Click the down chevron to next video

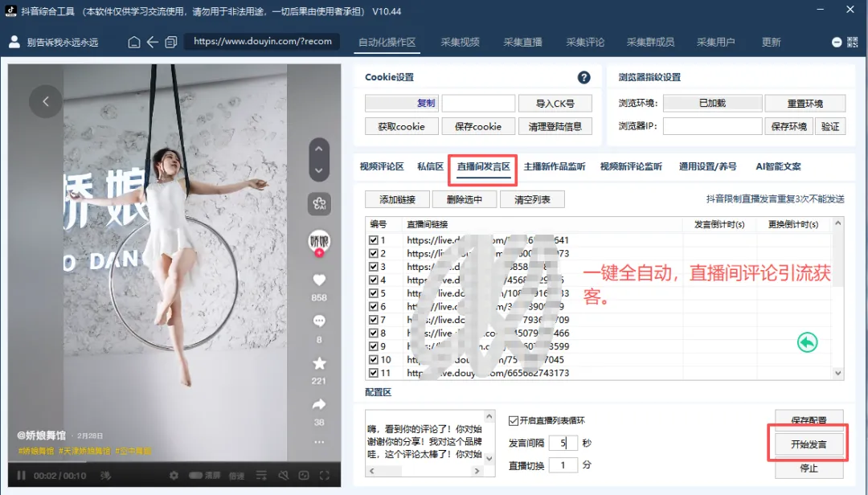(319, 170)
